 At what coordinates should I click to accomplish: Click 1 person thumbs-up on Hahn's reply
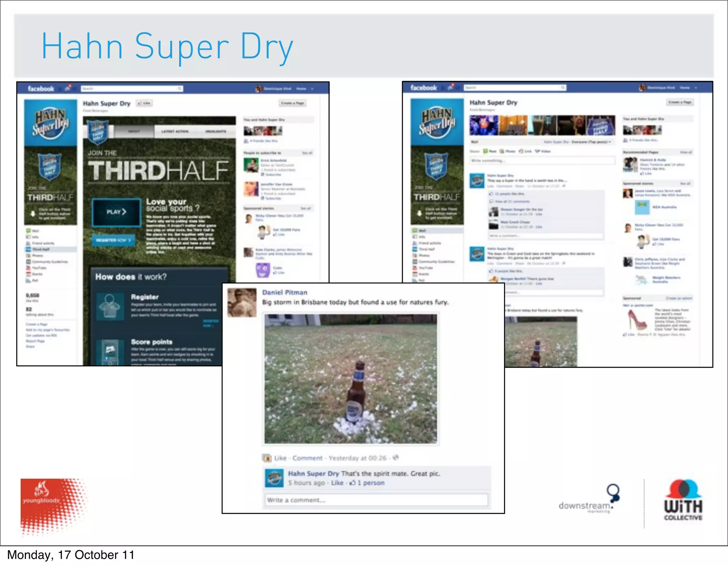pos(367,483)
